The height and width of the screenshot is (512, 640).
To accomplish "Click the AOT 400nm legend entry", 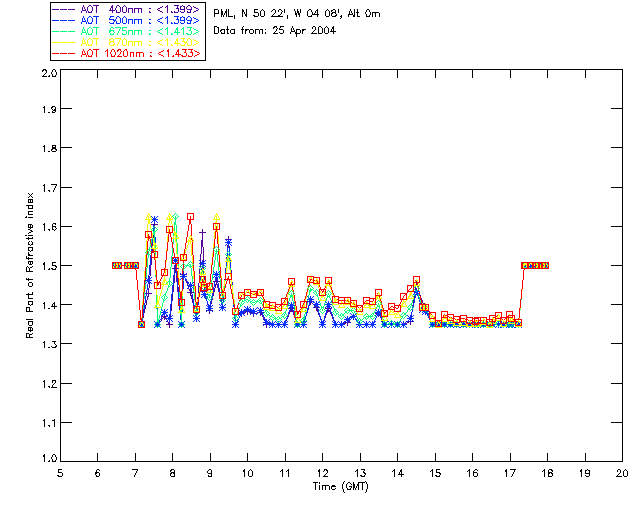I will click(x=126, y=9).
